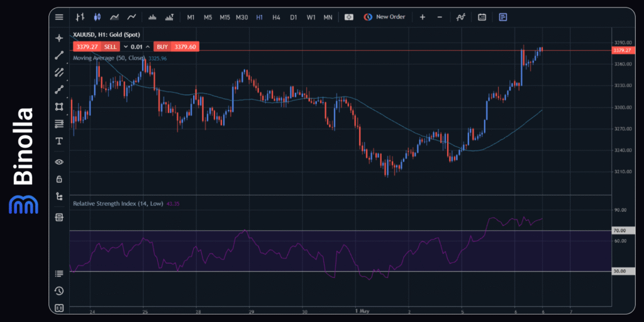Screen dimensions: 644x322
Task: Select the crosshair cursor tool
Action: point(59,38)
